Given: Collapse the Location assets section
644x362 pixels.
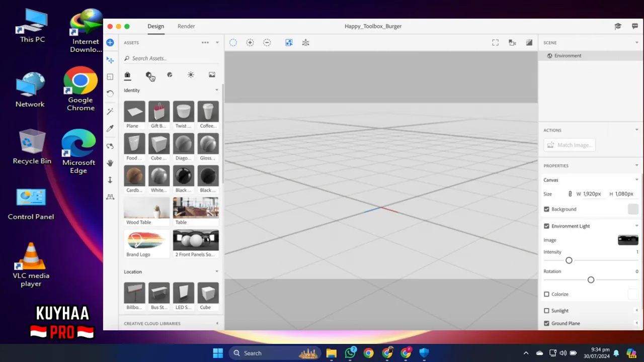Looking at the screenshot, I should tap(217, 272).
